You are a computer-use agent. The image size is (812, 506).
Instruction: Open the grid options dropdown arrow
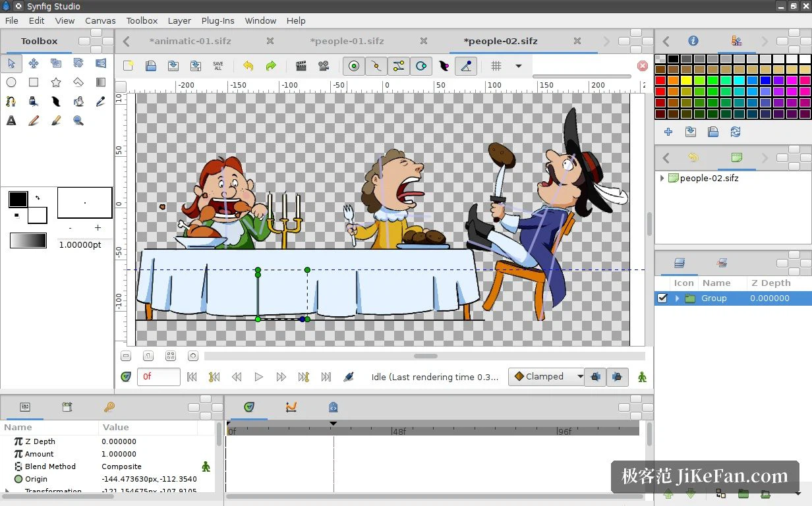(x=519, y=66)
